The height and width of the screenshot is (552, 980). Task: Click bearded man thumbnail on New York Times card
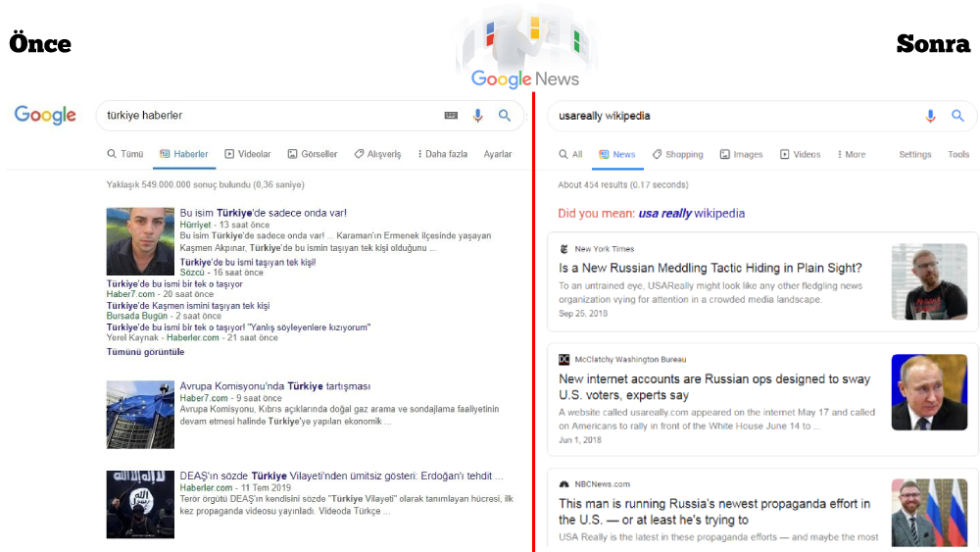coord(929,281)
